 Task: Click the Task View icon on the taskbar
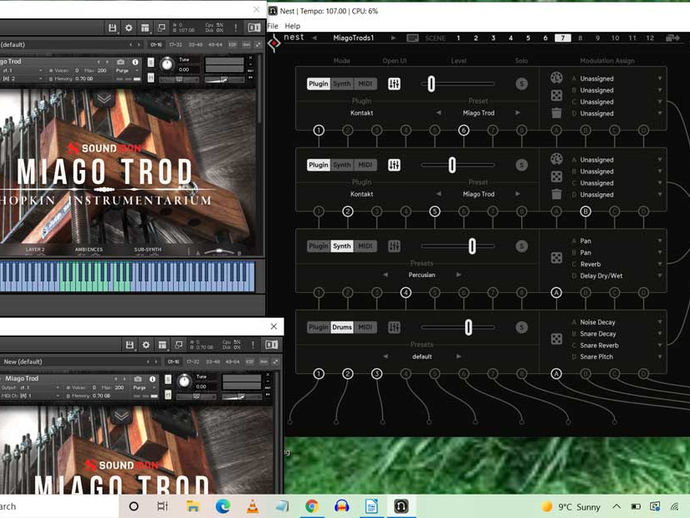click(162, 507)
